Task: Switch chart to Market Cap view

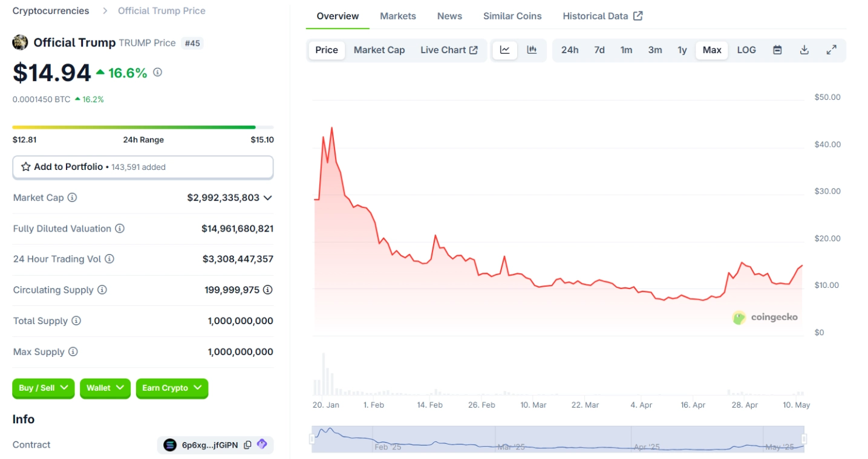Action: coord(379,50)
